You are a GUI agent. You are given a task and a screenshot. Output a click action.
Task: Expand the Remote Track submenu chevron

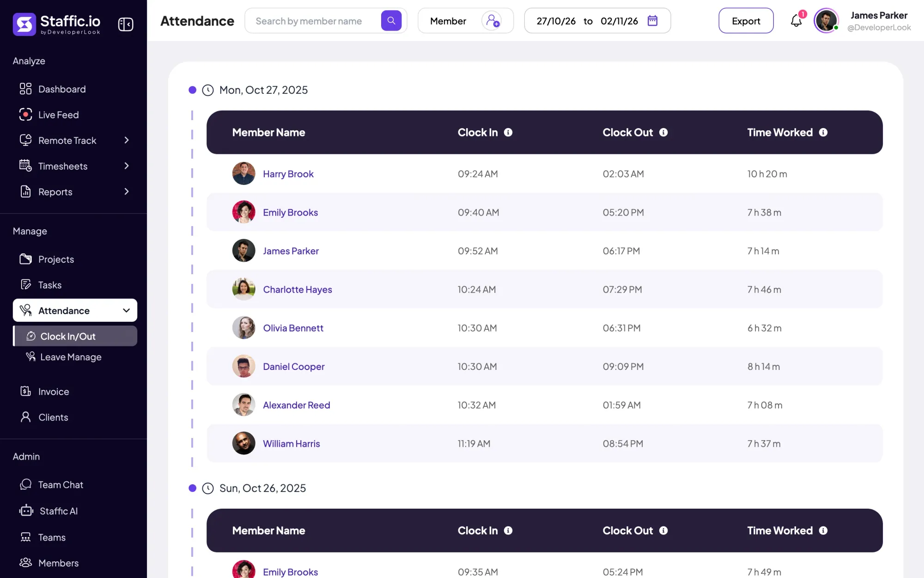[x=127, y=140]
